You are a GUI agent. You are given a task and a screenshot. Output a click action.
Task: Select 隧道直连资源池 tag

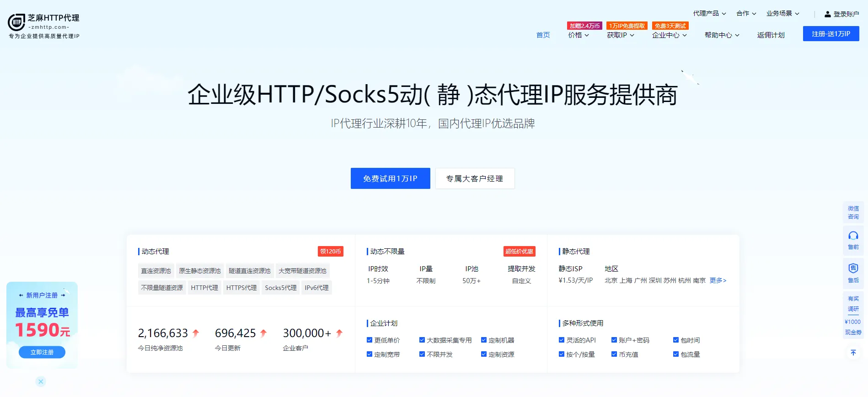250,271
